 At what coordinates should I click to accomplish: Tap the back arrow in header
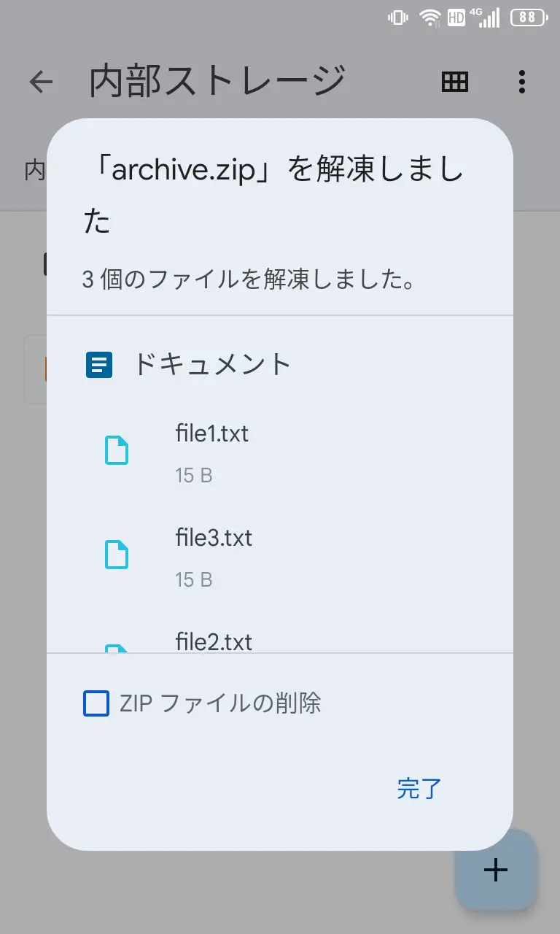42,82
